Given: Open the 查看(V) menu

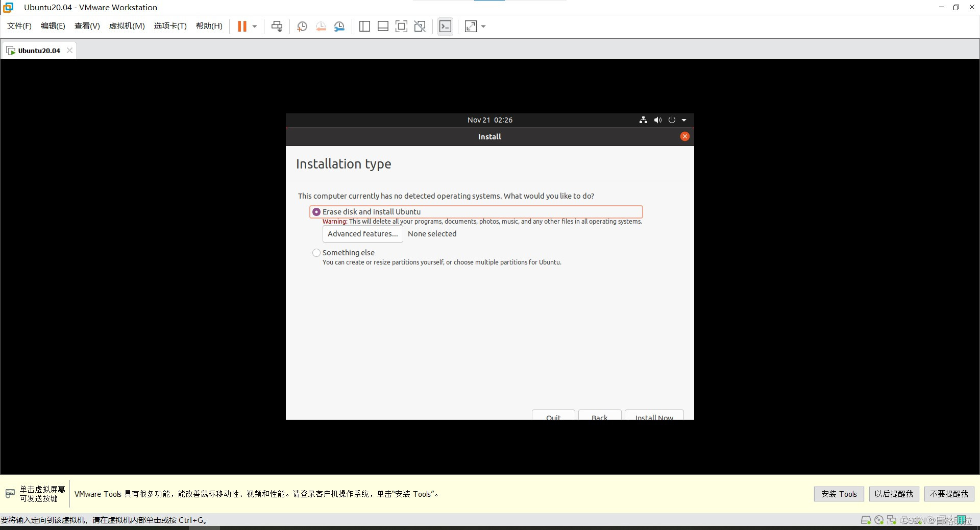Looking at the screenshot, I should coord(87,26).
